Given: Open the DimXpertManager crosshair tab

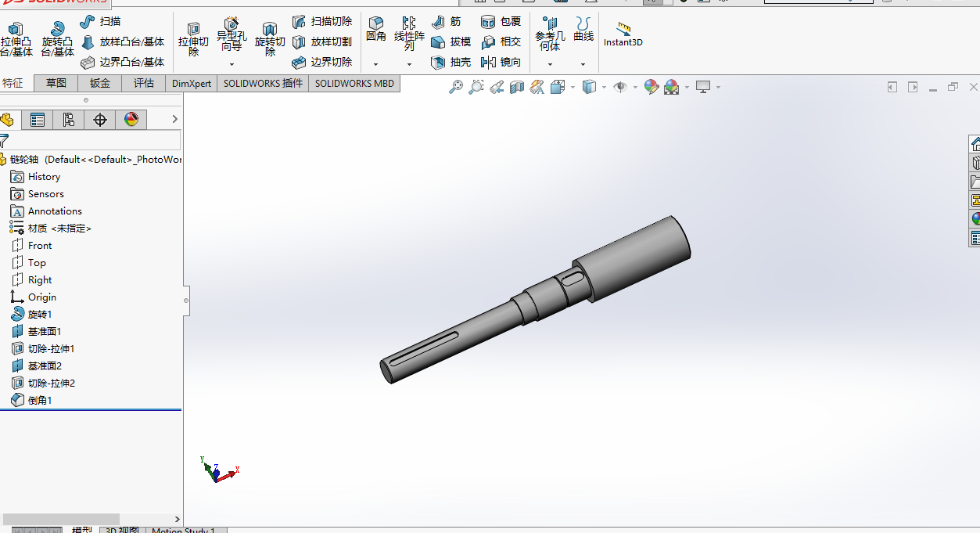Looking at the screenshot, I should click(x=100, y=119).
